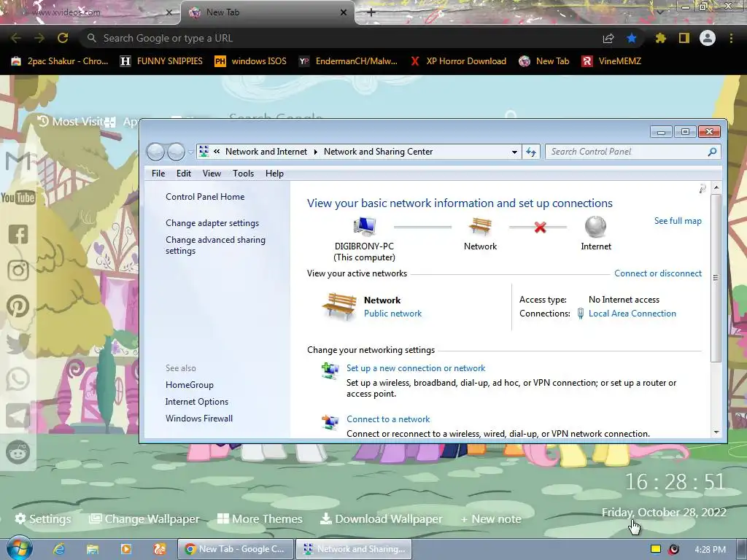Open Change adapter settings
747x560 pixels.
point(212,223)
